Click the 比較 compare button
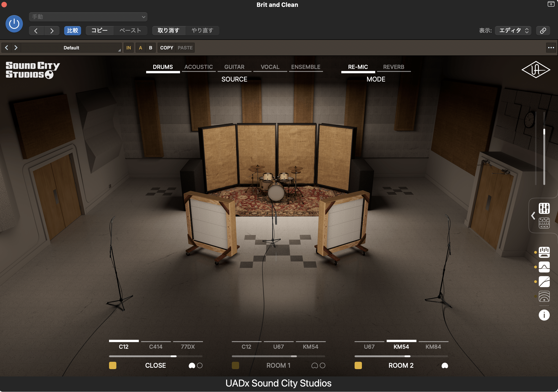 pos(72,30)
